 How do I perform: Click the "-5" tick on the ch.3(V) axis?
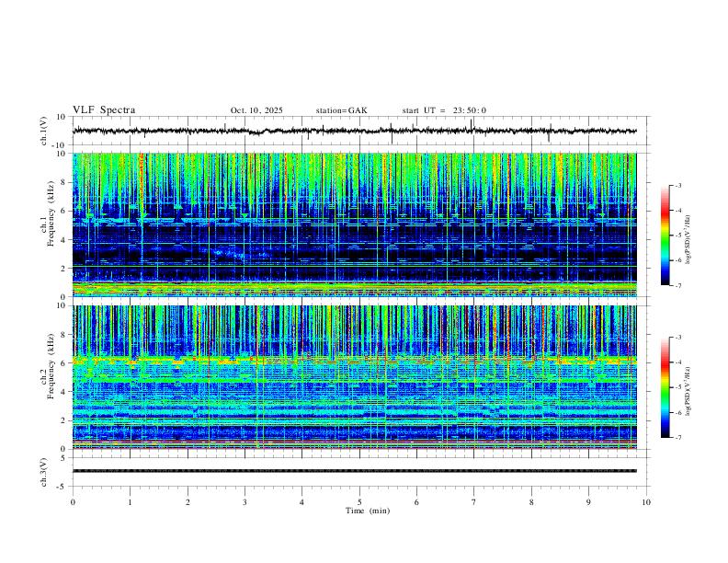[x=62, y=487]
